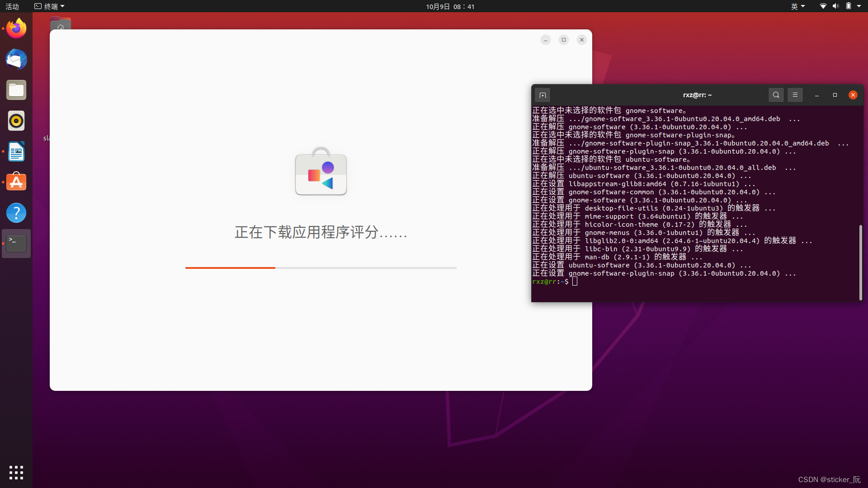Click the terminal command prompt input area
The height and width of the screenshot is (488, 868).
pyautogui.click(x=574, y=281)
